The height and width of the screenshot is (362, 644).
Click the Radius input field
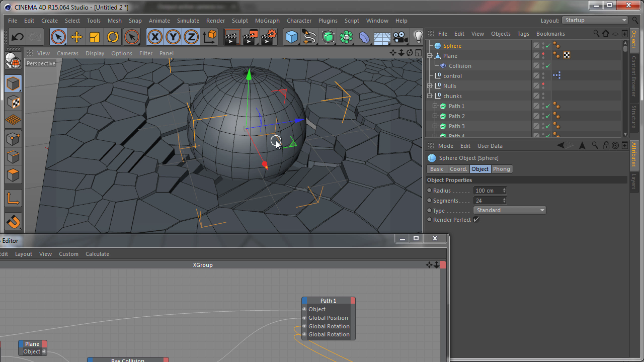coord(488,191)
